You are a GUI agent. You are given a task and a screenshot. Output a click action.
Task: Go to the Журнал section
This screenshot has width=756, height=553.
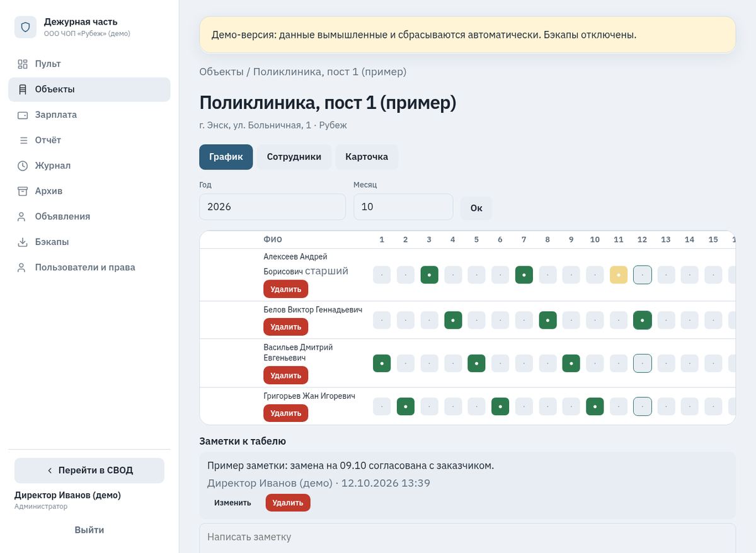coord(89,166)
